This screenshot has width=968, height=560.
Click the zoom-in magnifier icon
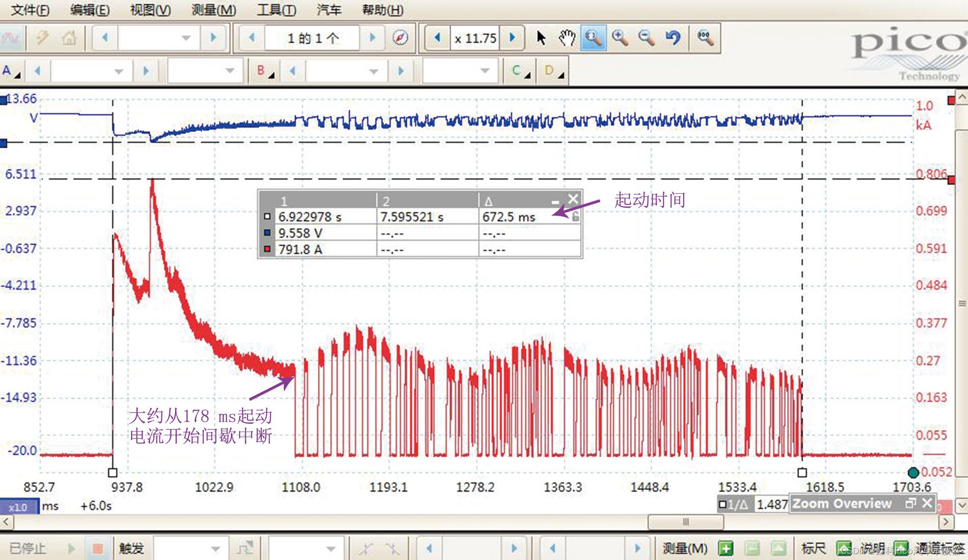pos(620,38)
